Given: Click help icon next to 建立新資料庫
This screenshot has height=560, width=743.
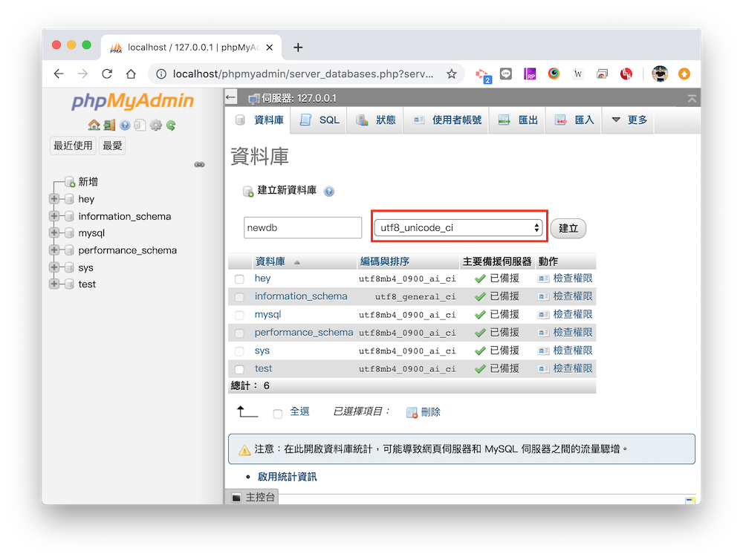Looking at the screenshot, I should (x=329, y=191).
